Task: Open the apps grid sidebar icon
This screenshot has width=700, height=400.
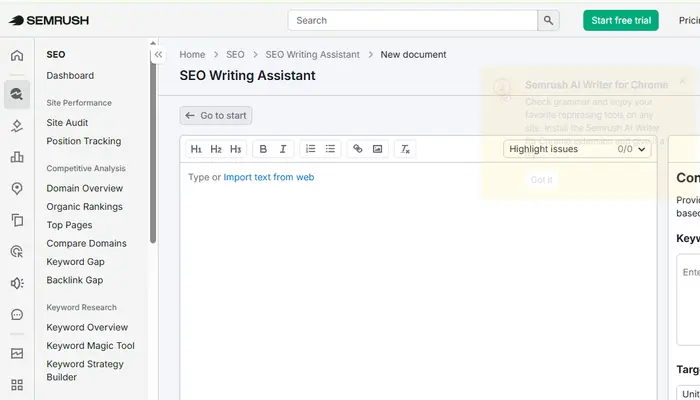Action: coord(17,385)
